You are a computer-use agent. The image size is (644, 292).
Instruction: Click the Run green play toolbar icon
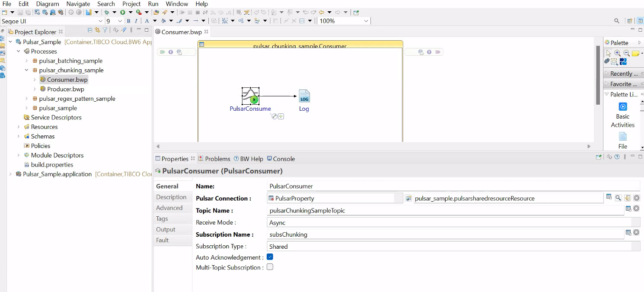pos(123,13)
